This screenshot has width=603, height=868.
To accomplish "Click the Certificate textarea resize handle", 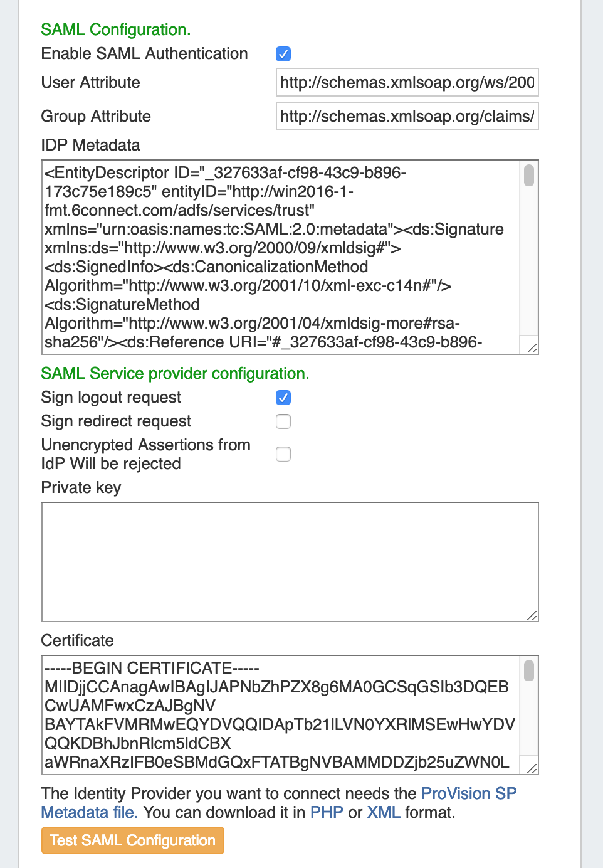I will coord(532,768).
